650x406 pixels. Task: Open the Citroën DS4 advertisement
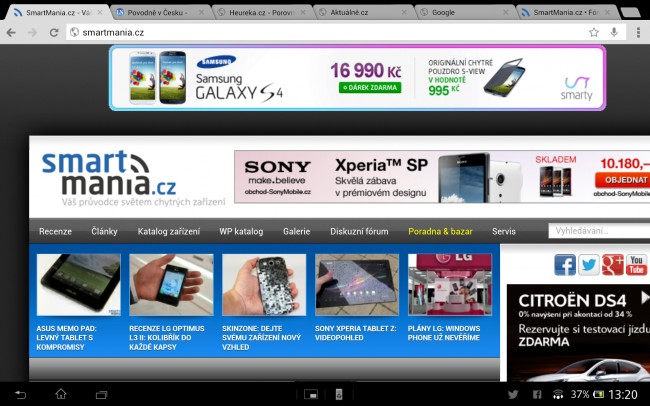578,333
